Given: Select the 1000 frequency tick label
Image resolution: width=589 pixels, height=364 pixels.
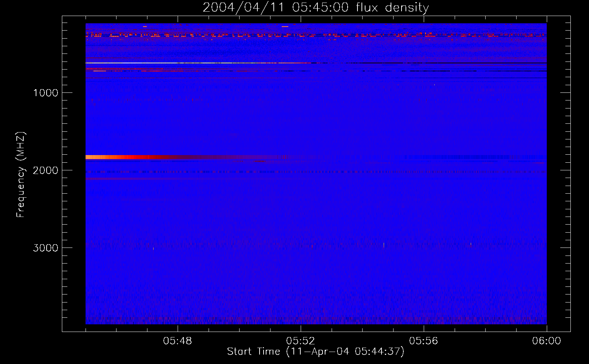Looking at the screenshot, I should 46,93.
